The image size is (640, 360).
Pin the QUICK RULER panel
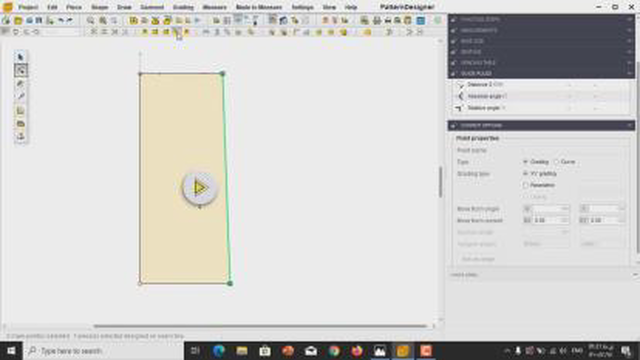click(x=453, y=73)
